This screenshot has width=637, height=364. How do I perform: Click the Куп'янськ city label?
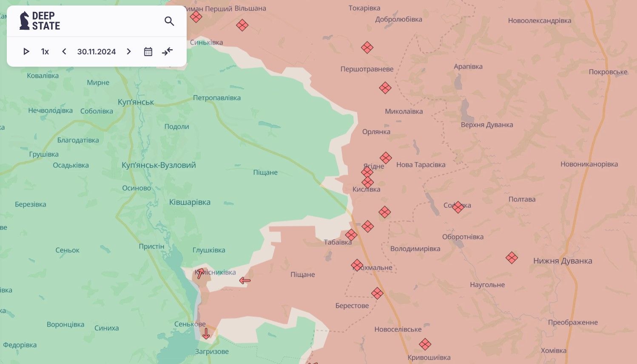pos(136,102)
